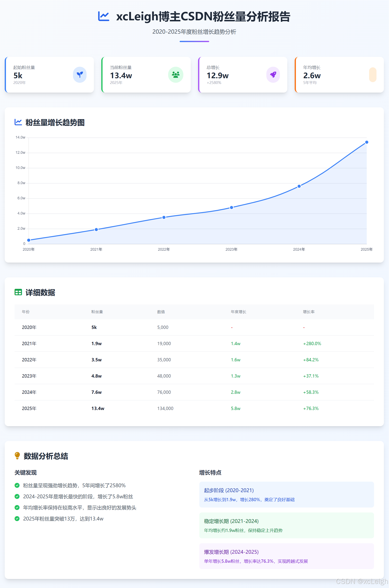389x588 pixels.
Task: Select the 2024年 row label in table
Action: click(x=29, y=392)
